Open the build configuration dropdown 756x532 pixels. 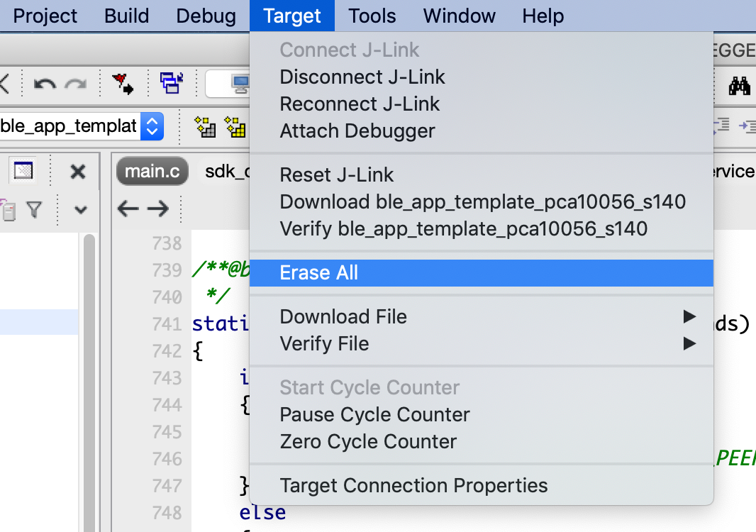click(152, 126)
